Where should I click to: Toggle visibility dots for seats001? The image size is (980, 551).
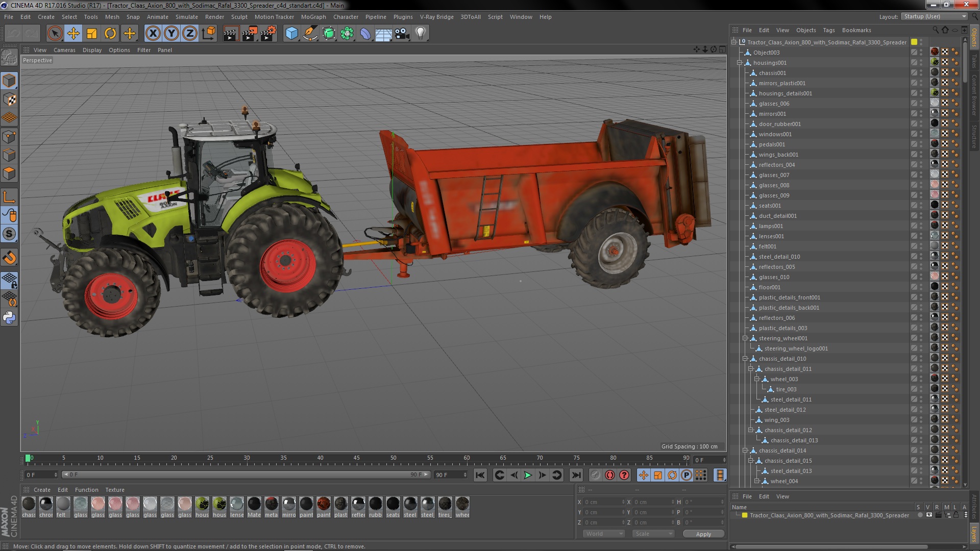pyautogui.click(x=921, y=206)
